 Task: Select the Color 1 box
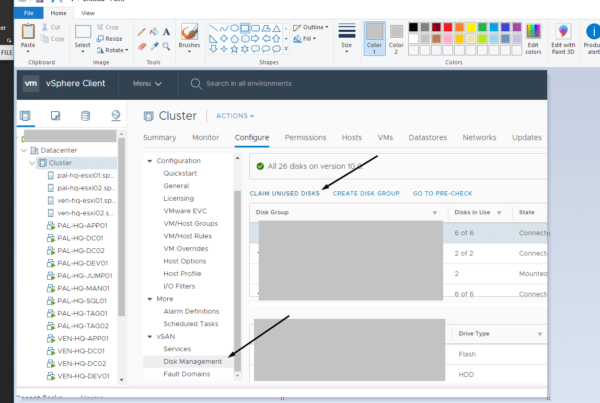(x=374, y=38)
